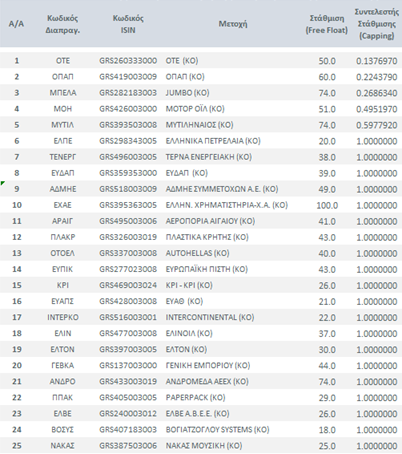Click the Στάθμιση (Free Float) header

(327, 24)
